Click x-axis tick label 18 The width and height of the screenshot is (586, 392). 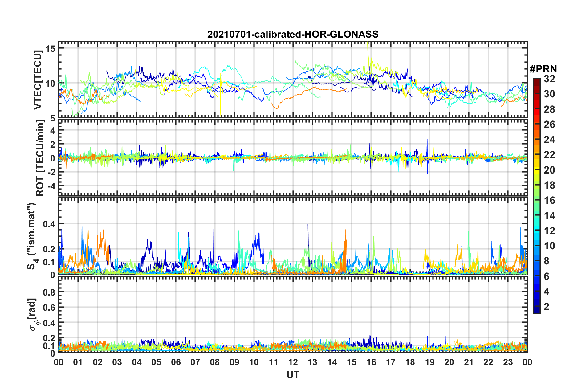pos(410,362)
